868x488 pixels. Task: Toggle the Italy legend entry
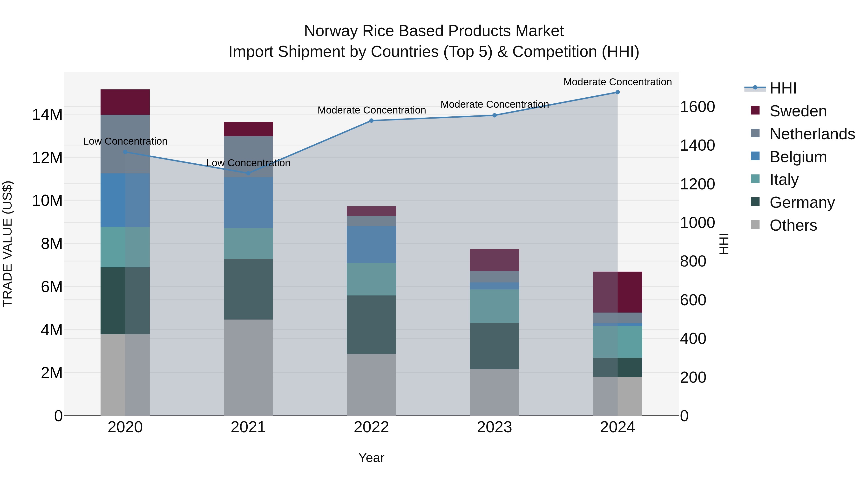775,180
